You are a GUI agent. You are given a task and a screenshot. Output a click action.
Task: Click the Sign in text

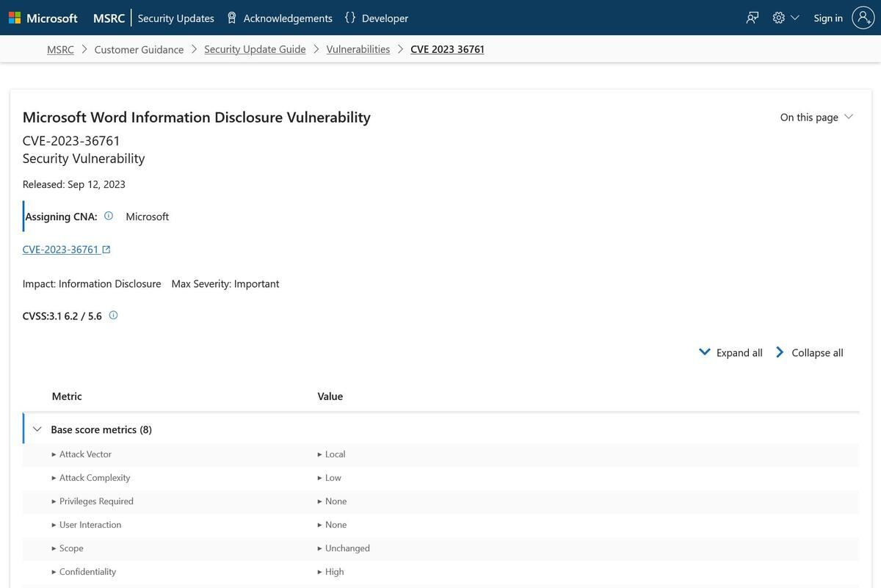point(828,18)
